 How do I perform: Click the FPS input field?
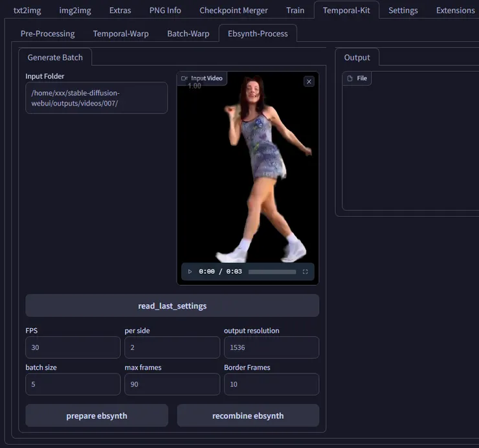[x=72, y=348]
